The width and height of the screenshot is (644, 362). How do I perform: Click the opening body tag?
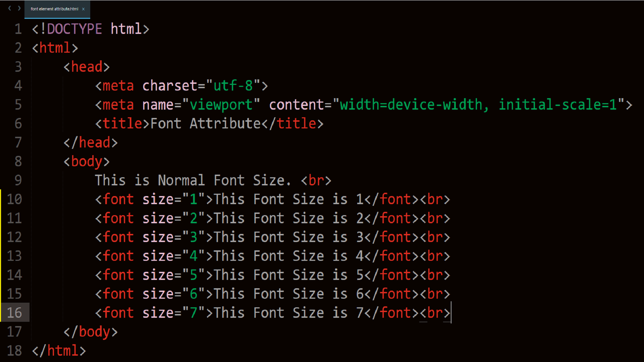point(87,162)
